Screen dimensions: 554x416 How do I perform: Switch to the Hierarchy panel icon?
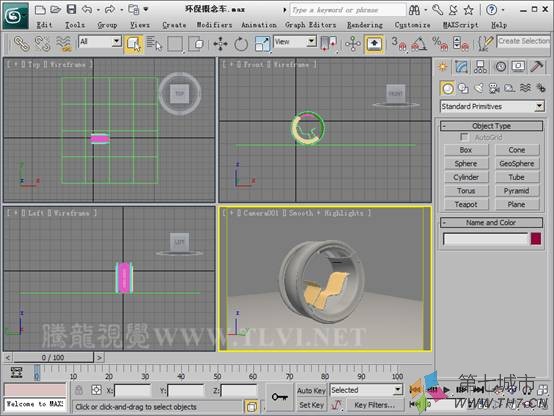(481, 66)
